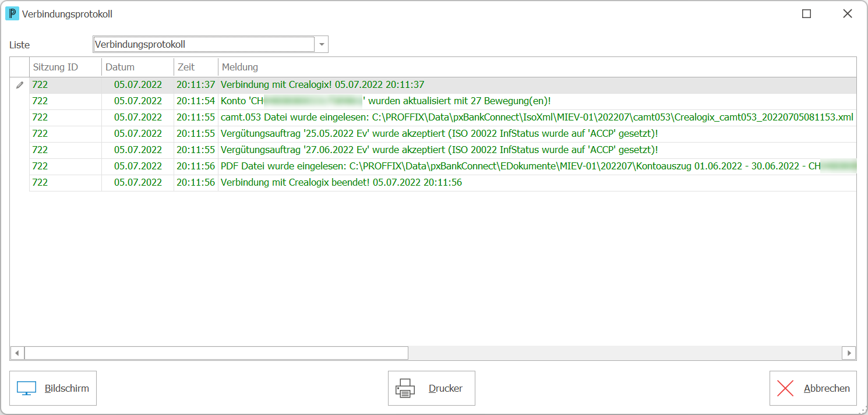The width and height of the screenshot is (868, 415).
Task: Select the 'Verbindung mit Crealogix beendet' row
Action: (443, 183)
